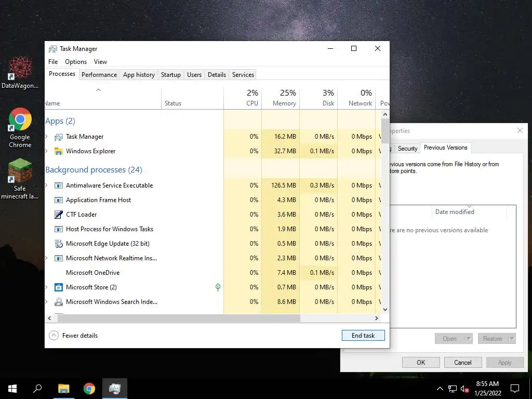The image size is (532, 399).
Task: Click the green leaf suspended status icon
Action: pyautogui.click(x=218, y=287)
